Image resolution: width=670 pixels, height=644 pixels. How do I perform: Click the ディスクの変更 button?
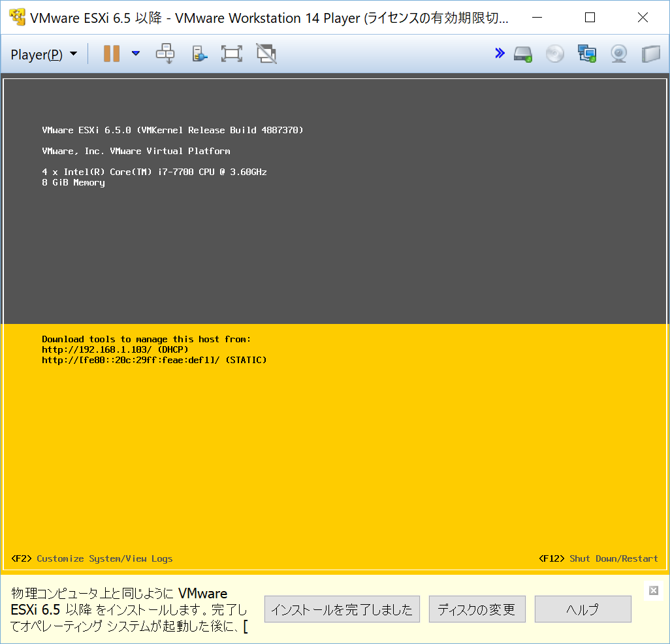point(477,609)
